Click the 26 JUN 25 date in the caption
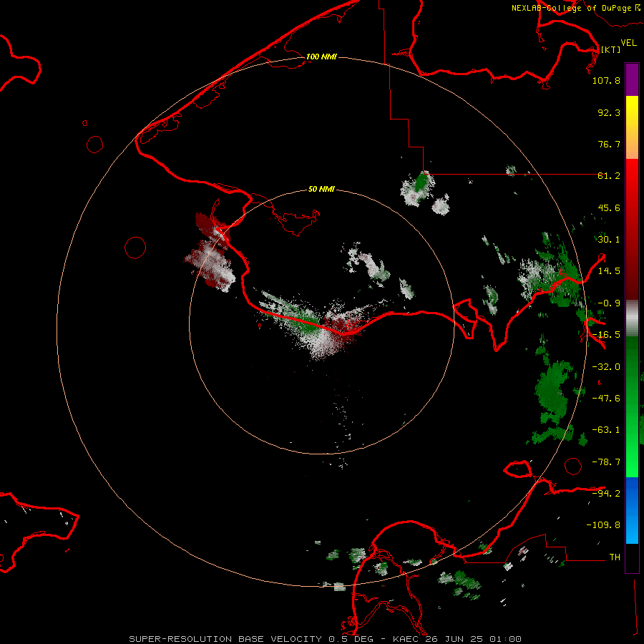This screenshot has height=644, width=644. (457, 639)
